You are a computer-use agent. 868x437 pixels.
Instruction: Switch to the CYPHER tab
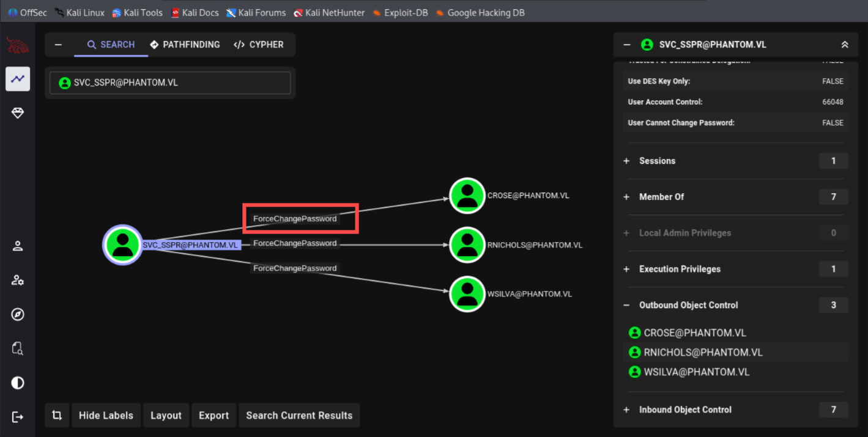click(x=259, y=45)
